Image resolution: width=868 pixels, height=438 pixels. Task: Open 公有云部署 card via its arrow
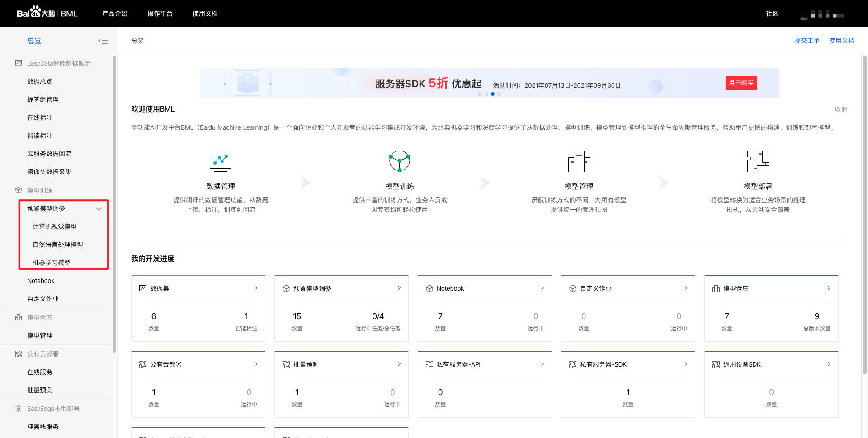[256, 364]
